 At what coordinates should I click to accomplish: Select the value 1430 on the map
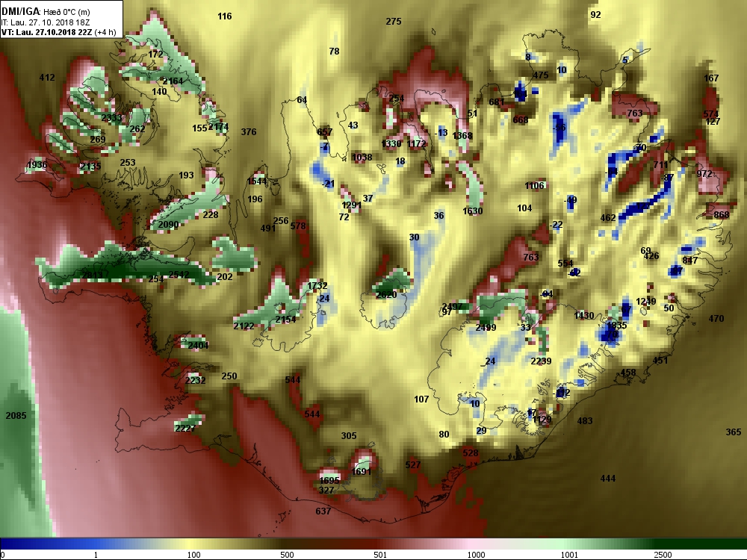pos(583,315)
